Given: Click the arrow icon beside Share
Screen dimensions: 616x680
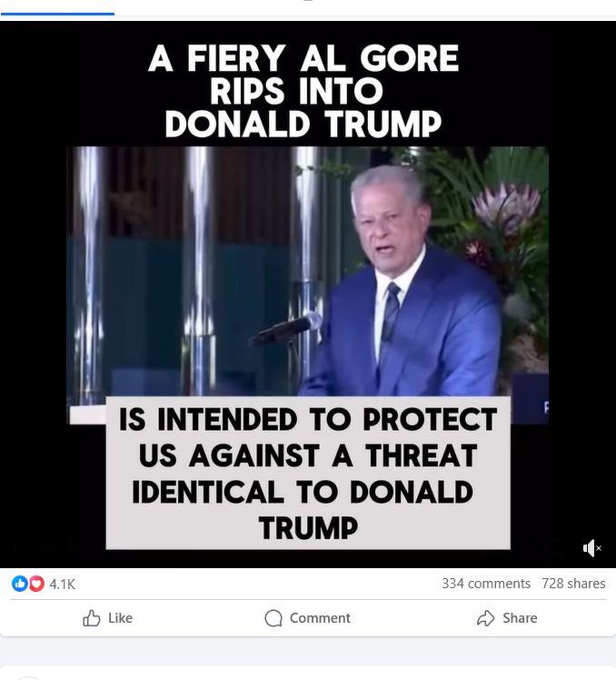Looking at the screenshot, I should tap(485, 618).
